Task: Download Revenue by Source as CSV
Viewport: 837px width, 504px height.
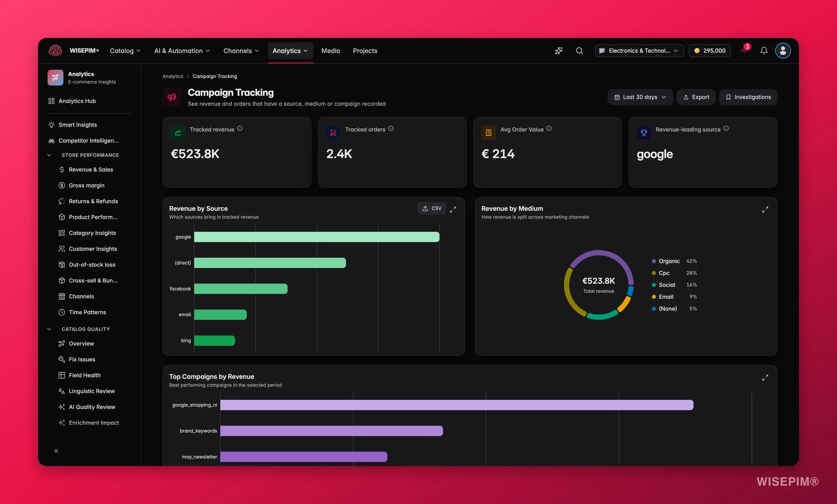Action: [x=432, y=208]
